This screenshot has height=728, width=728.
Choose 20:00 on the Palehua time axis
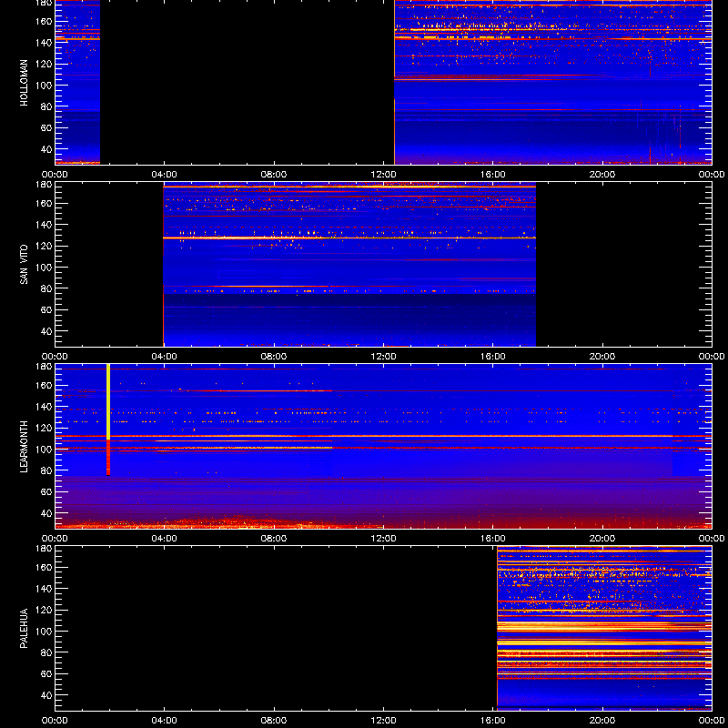pos(602,721)
